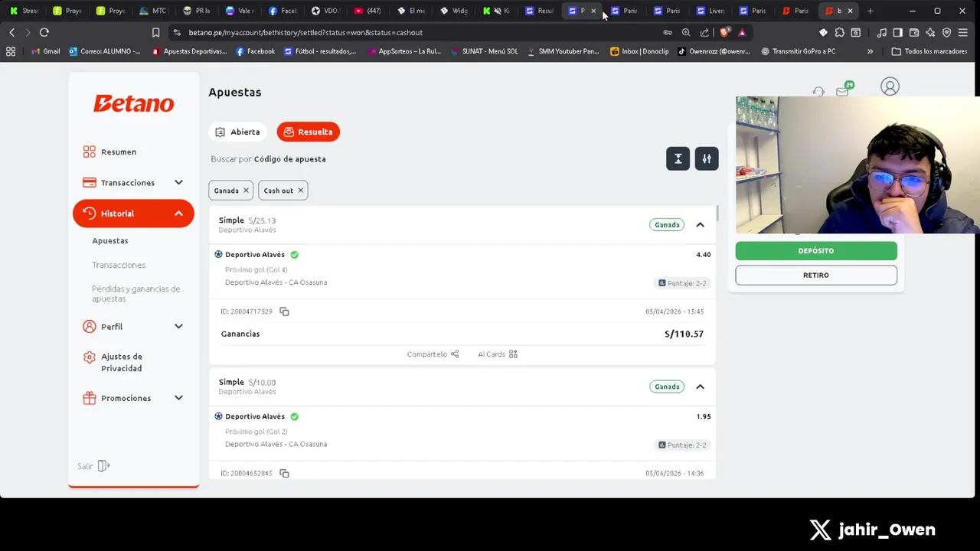Switch to the Abierta bets tab
980x551 pixels.
[x=237, y=132]
